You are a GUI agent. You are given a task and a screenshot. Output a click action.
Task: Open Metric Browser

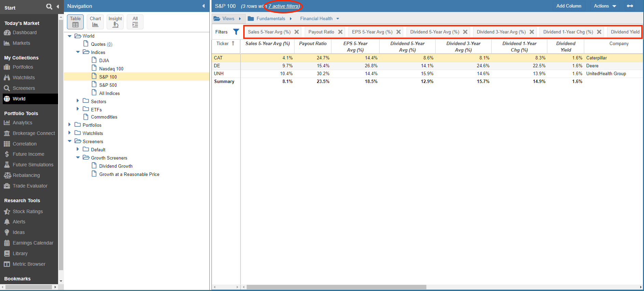[x=29, y=264]
